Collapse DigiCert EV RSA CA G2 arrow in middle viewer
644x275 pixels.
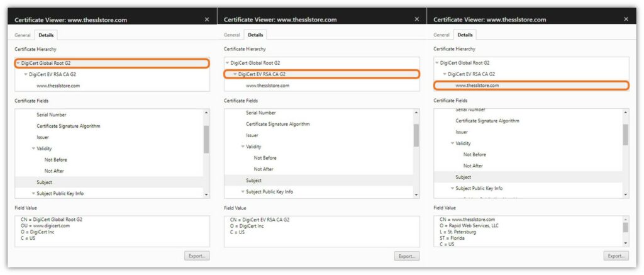pyautogui.click(x=235, y=74)
